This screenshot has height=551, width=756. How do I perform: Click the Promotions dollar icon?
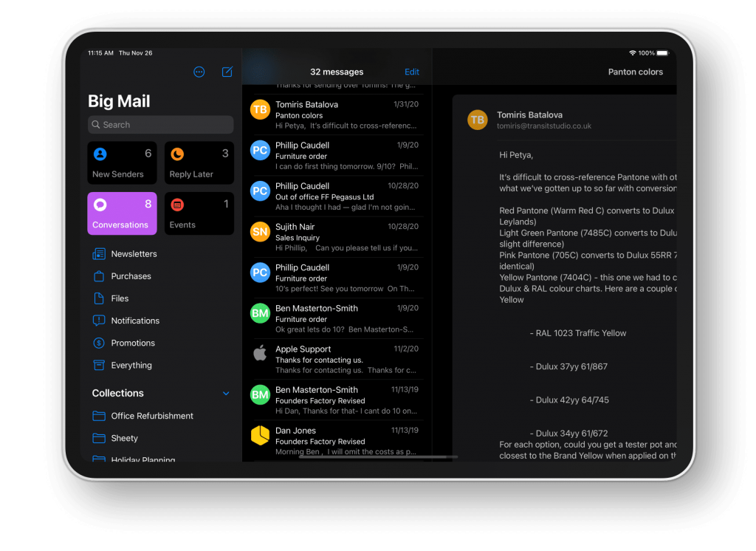point(99,343)
